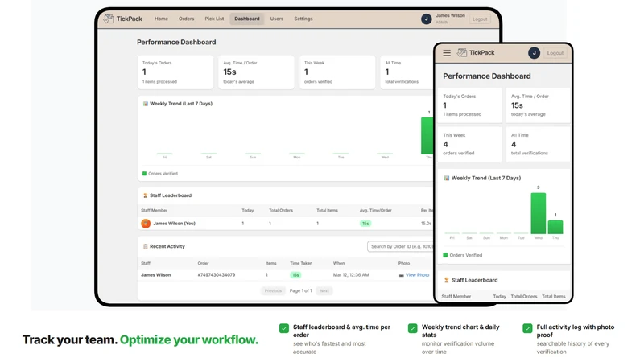Click order number #7497430434079
Viewport: 644px width, 362px height.
(x=217, y=275)
